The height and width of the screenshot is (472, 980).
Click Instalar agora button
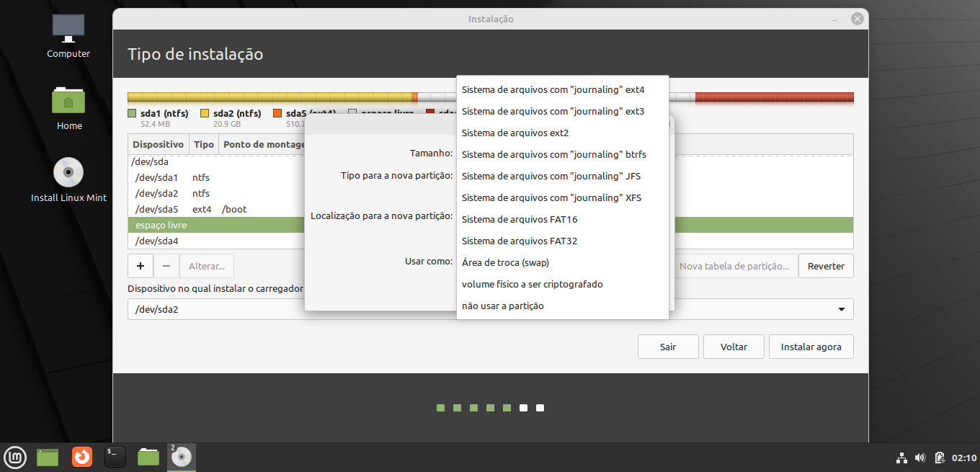click(811, 347)
